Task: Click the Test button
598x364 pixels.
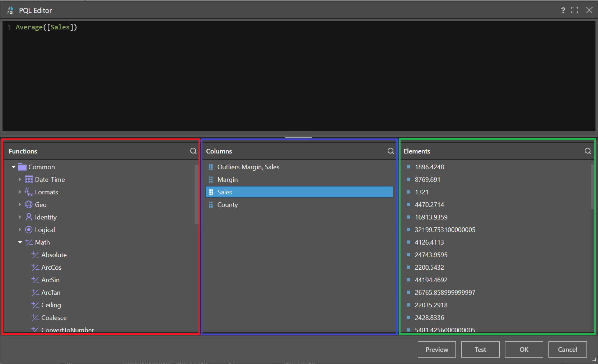Action: coord(480,349)
